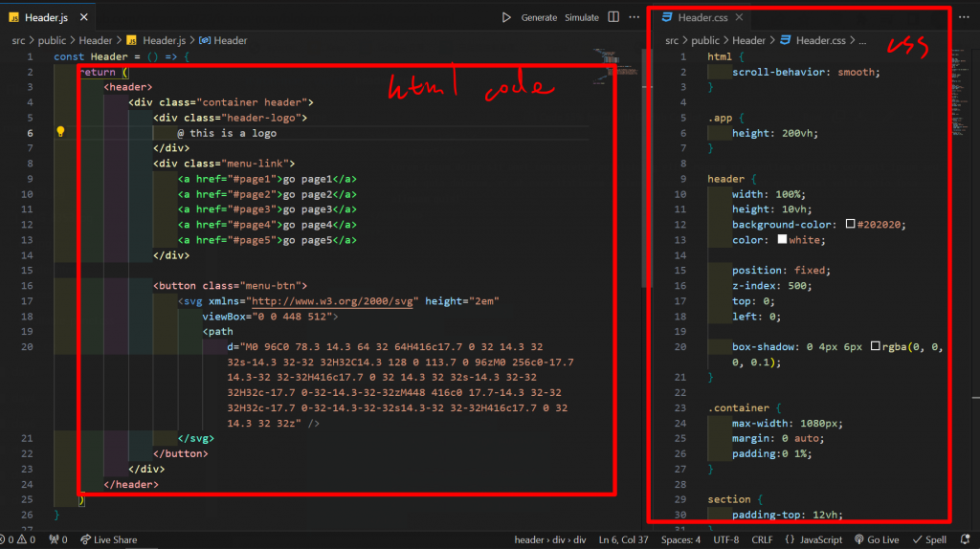This screenshot has height=549, width=980.
Task: Click '<button class="menu-btn">' on line 16
Action: [x=230, y=285]
